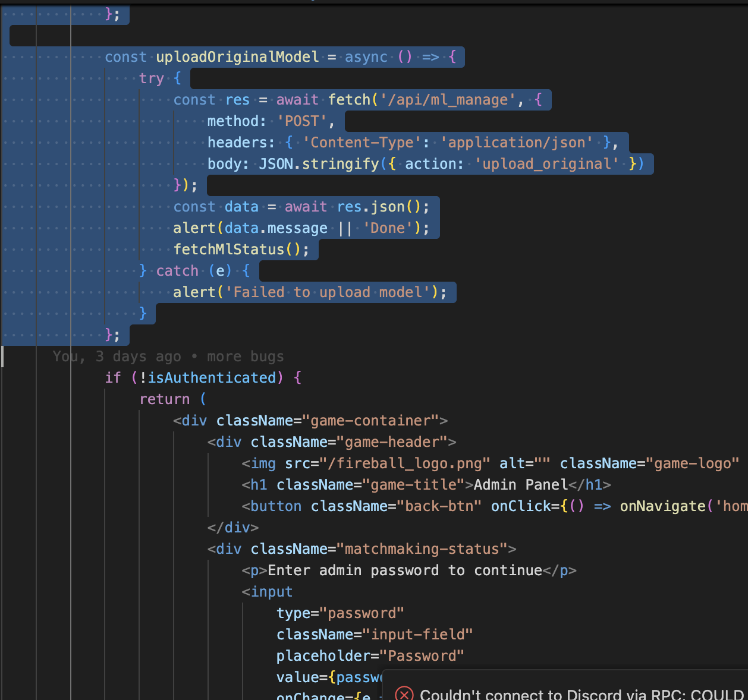
Task: Click the type="password" attribute line
Action: pos(340,613)
